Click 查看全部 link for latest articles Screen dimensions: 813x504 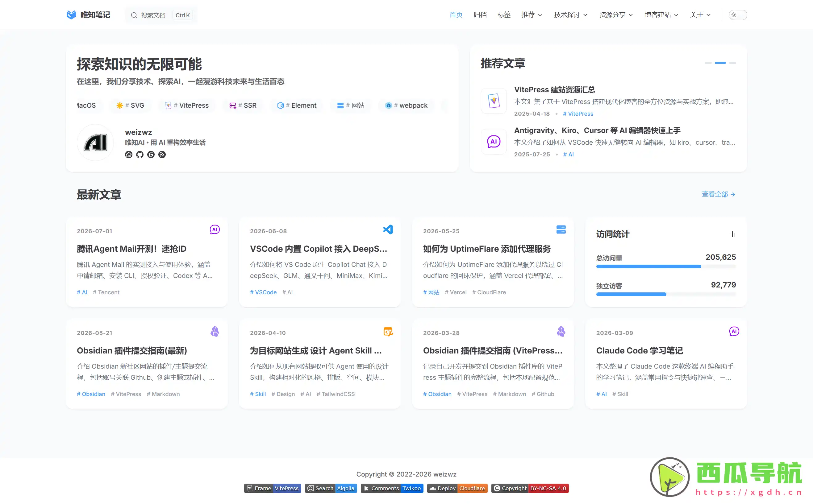[718, 194]
